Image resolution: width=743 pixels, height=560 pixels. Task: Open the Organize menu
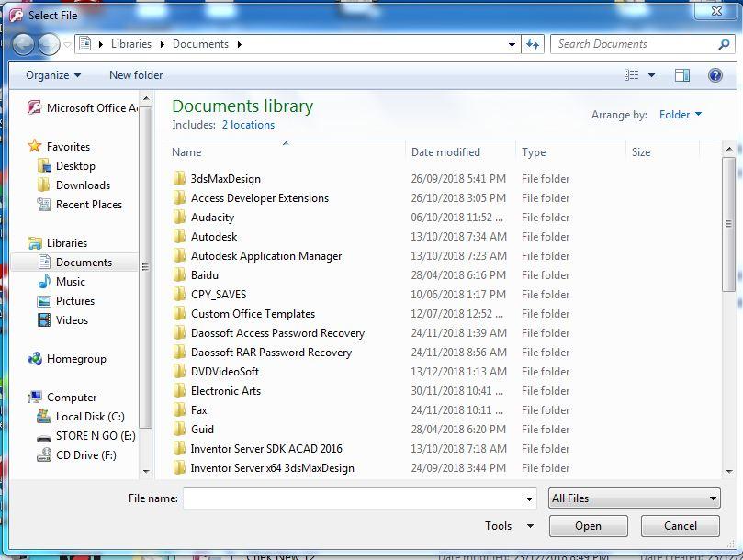[x=53, y=75]
